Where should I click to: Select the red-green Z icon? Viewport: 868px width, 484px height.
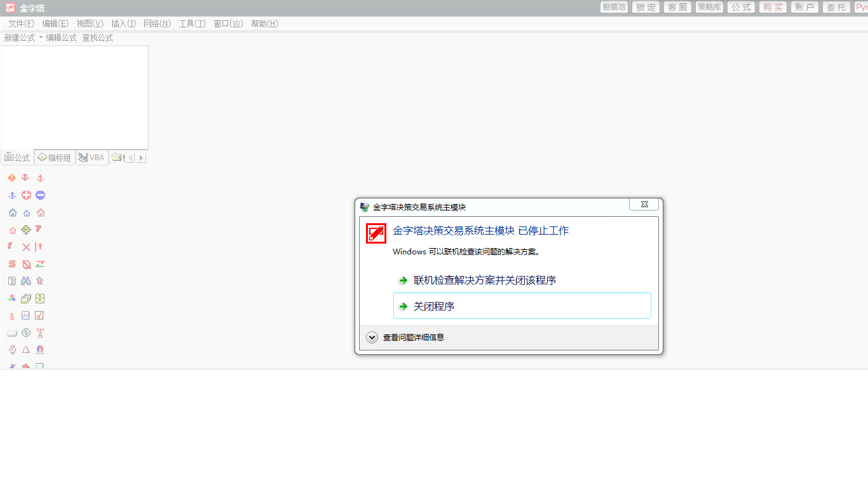tap(40, 264)
